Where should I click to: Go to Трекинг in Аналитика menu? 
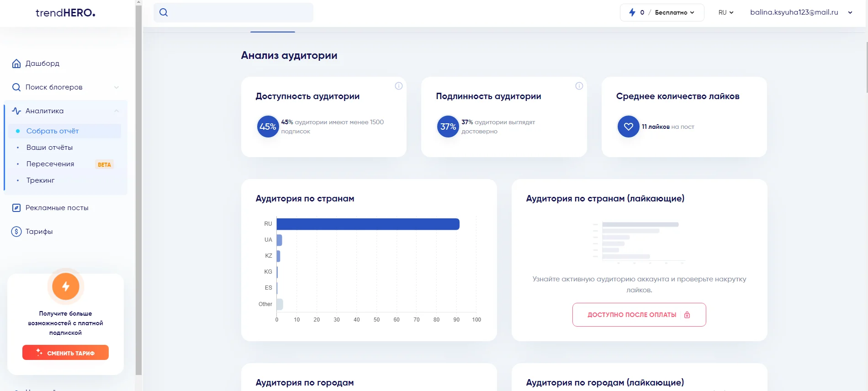[x=40, y=180]
